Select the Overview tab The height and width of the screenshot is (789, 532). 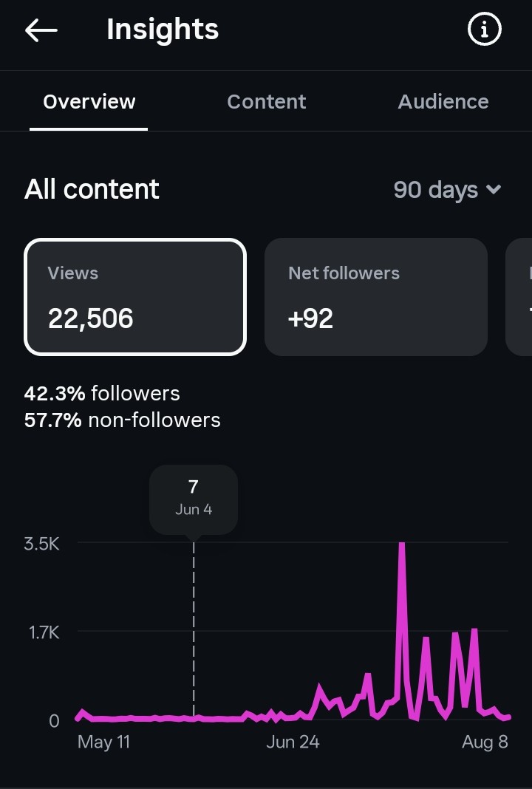pyautogui.click(x=89, y=102)
